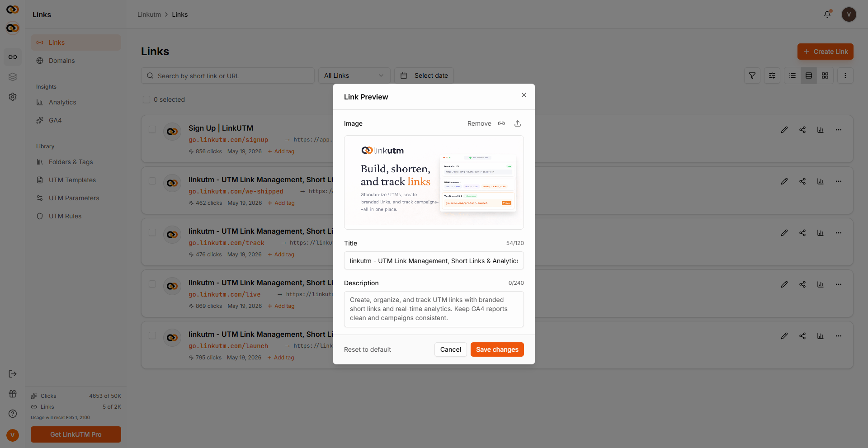Open Folders & Tags in sidebar
Viewport: 868px width, 448px height.
click(x=76, y=162)
